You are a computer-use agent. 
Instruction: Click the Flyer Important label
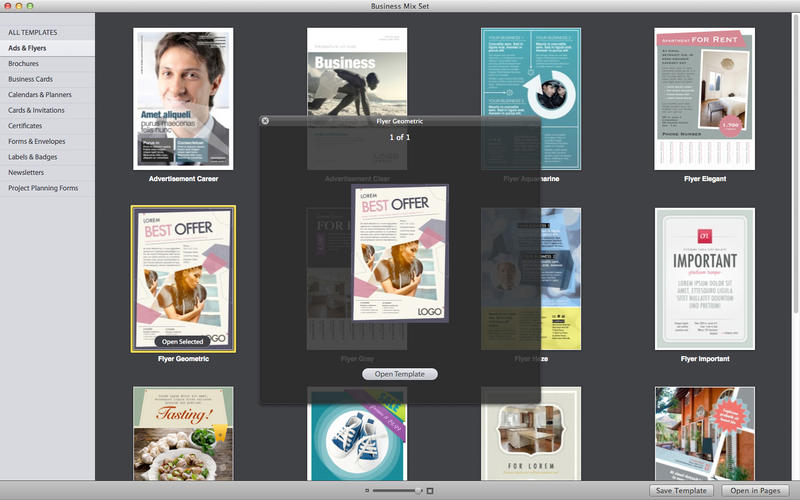click(x=705, y=359)
